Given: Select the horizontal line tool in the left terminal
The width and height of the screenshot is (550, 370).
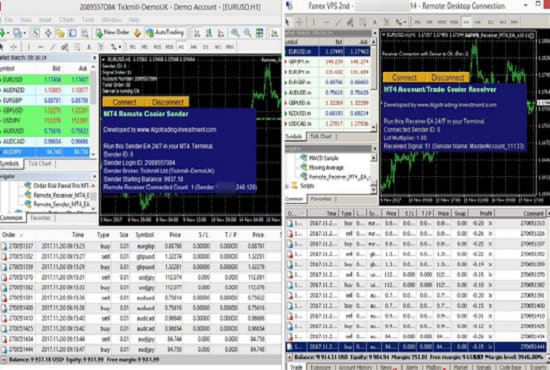Looking at the screenshot, I should click(x=40, y=47).
